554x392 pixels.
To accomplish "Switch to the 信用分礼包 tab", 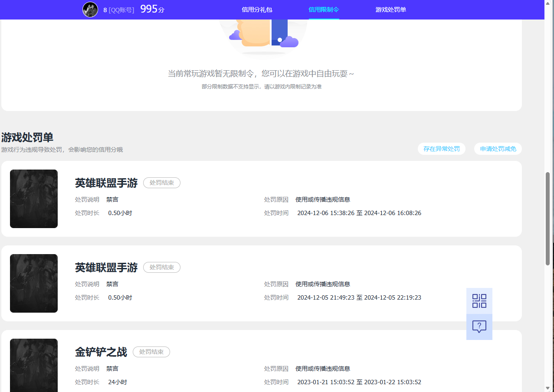I will pyautogui.click(x=257, y=10).
